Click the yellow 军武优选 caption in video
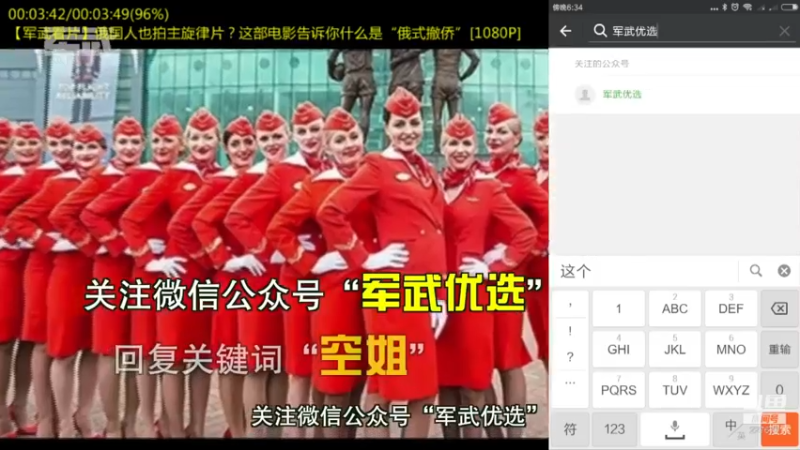This screenshot has height=450, width=800. pyautogui.click(x=444, y=293)
